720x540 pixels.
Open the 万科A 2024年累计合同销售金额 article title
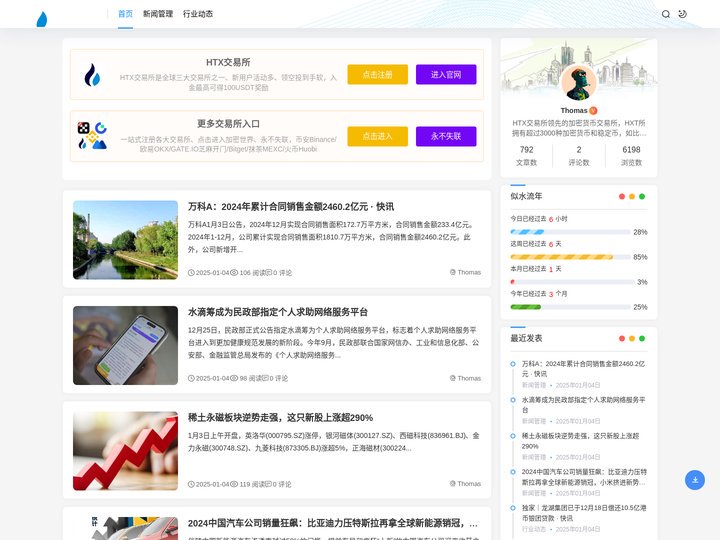point(291,207)
